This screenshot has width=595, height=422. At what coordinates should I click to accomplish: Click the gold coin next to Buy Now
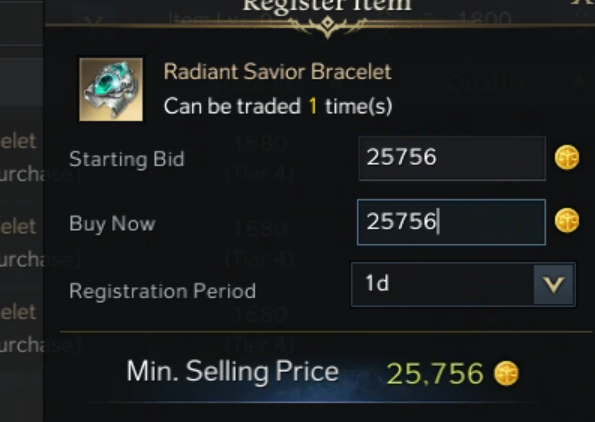coord(567,220)
